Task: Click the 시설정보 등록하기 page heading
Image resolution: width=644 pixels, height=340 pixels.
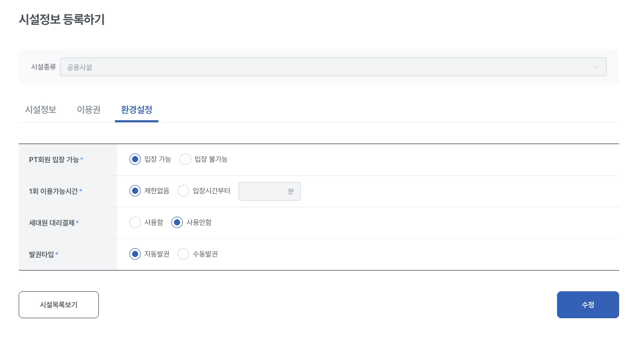Action: [x=62, y=20]
